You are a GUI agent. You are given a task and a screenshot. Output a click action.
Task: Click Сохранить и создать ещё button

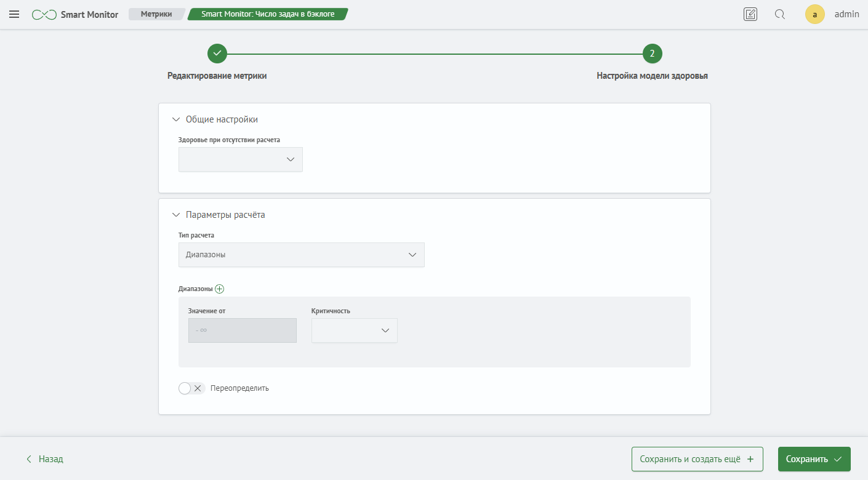697,459
